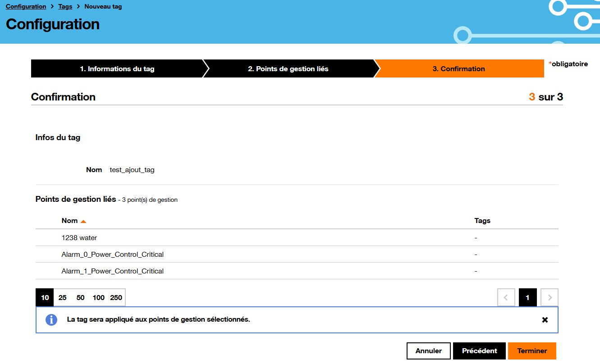
Task: Click the Annuler button
Action: pyautogui.click(x=428, y=350)
